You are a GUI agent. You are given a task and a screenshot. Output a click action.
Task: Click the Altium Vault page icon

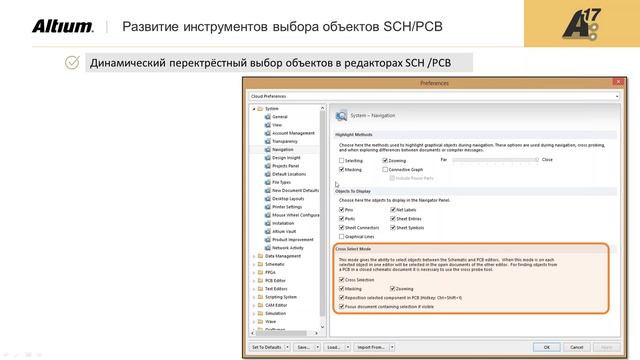tap(268, 231)
